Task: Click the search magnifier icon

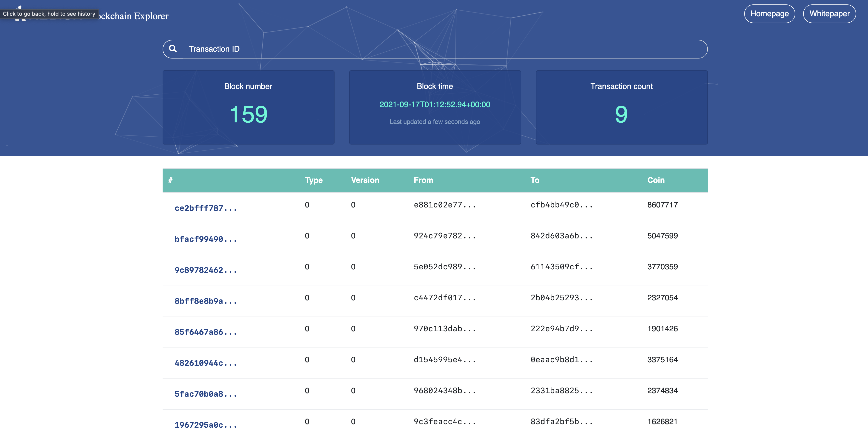Action: click(173, 49)
